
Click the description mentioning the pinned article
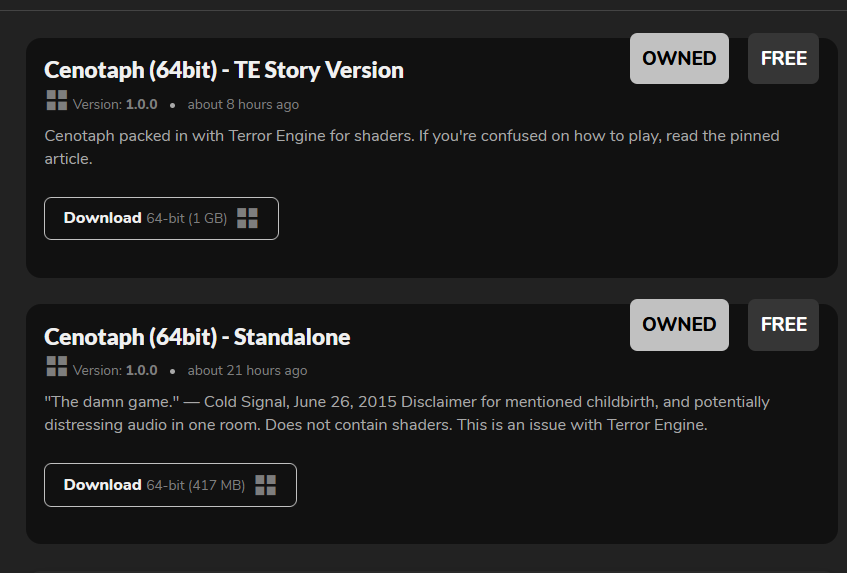(412, 147)
